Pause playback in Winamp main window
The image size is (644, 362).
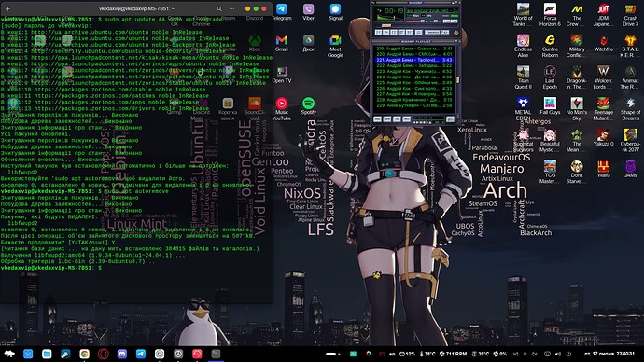coord(394,32)
